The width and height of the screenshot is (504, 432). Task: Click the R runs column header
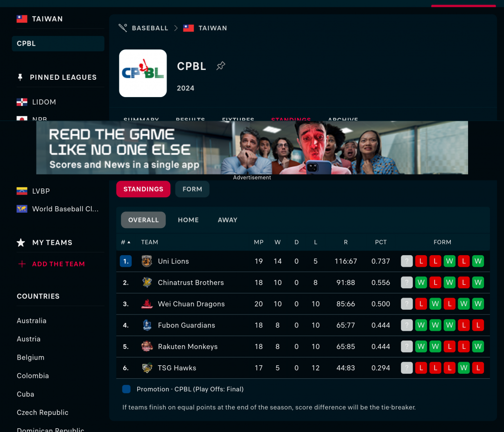click(346, 242)
